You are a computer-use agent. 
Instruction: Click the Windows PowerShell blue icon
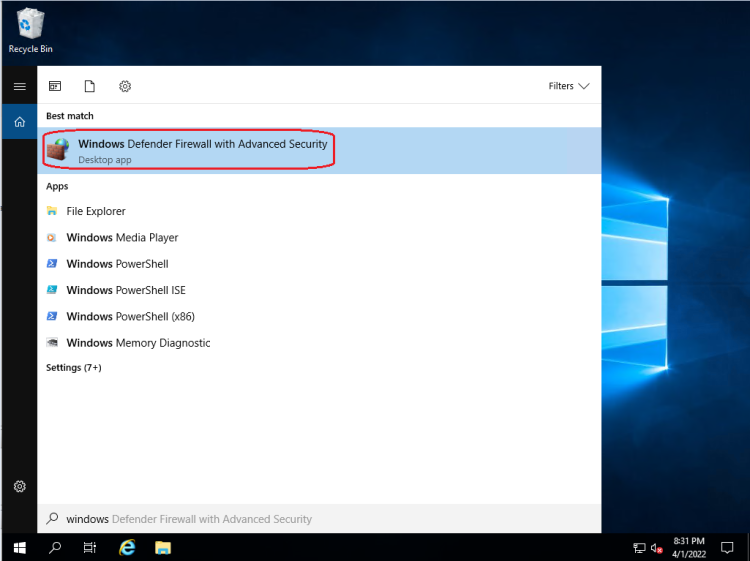click(52, 264)
